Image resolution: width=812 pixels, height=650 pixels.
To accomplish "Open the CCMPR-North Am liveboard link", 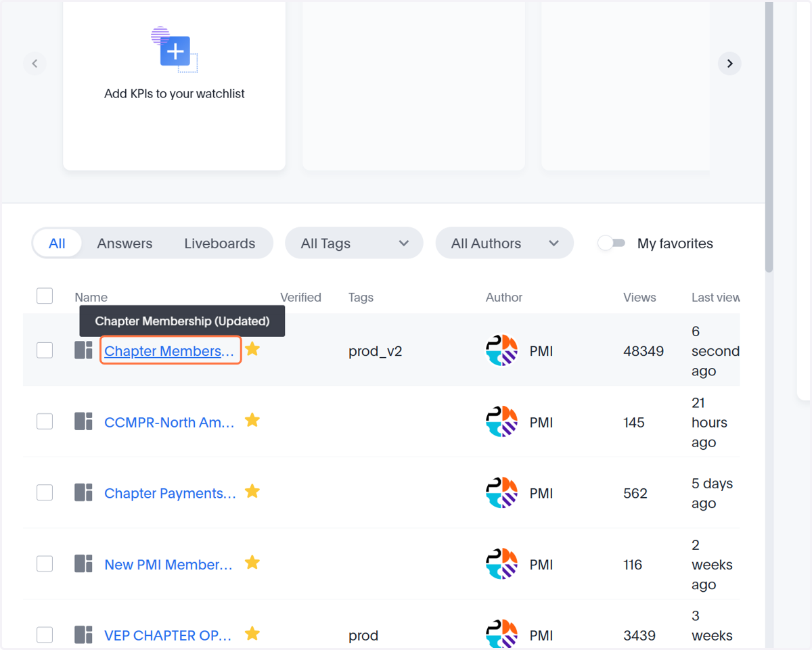I will [x=170, y=422].
